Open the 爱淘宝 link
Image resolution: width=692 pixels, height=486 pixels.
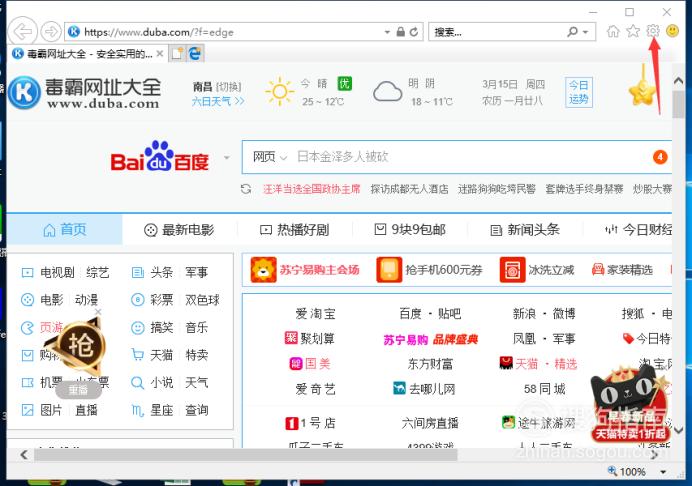click(x=316, y=314)
